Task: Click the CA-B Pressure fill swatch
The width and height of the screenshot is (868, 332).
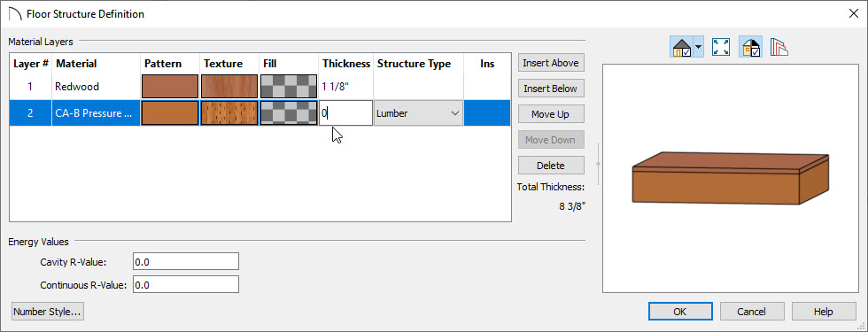Action: [x=289, y=113]
